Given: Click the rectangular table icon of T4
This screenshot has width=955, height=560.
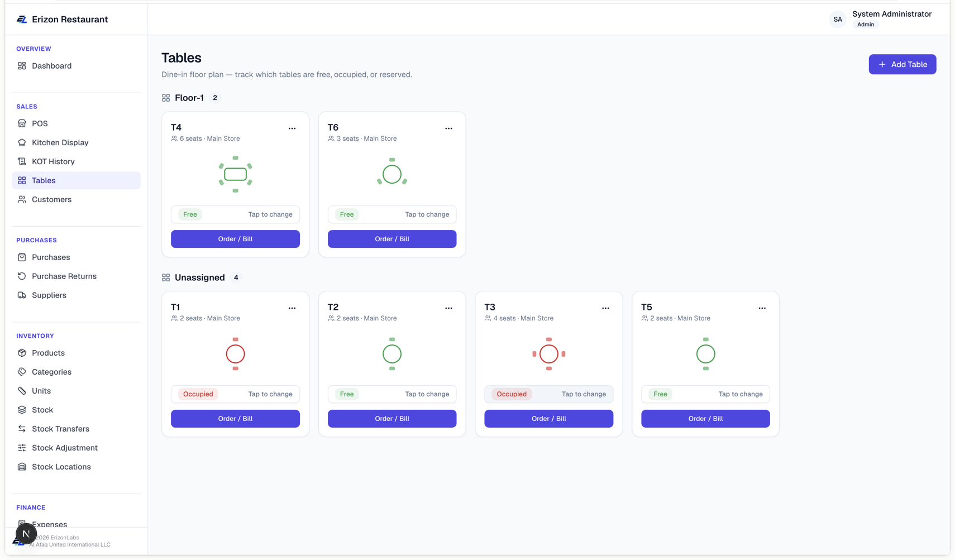Looking at the screenshot, I should (235, 174).
